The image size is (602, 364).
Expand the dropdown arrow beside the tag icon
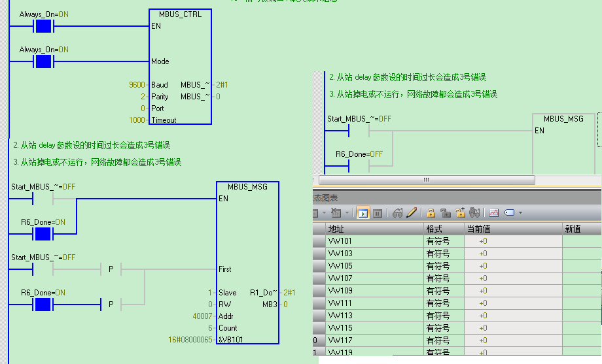(521, 213)
